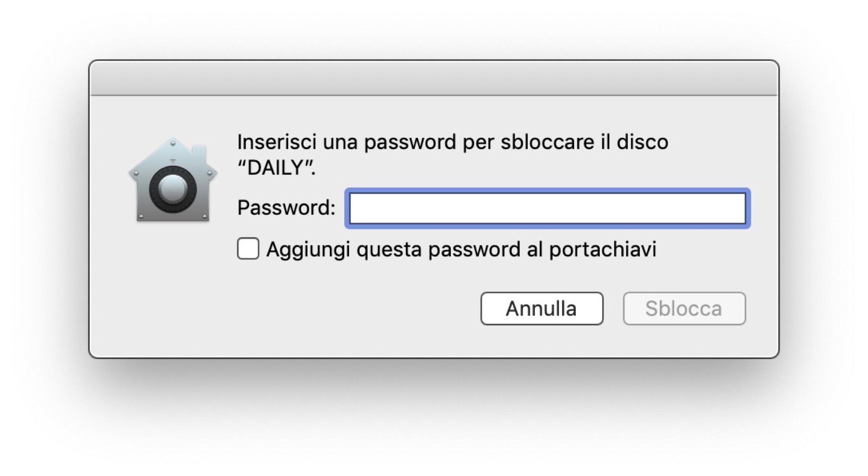The width and height of the screenshot is (868, 476).
Task: Focus the Password text field
Action: click(x=548, y=208)
